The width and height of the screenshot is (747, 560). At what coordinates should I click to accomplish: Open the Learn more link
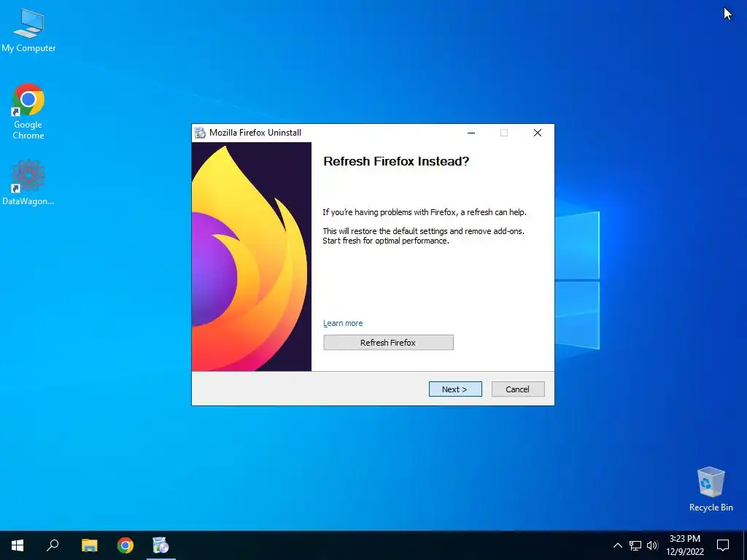coord(343,323)
